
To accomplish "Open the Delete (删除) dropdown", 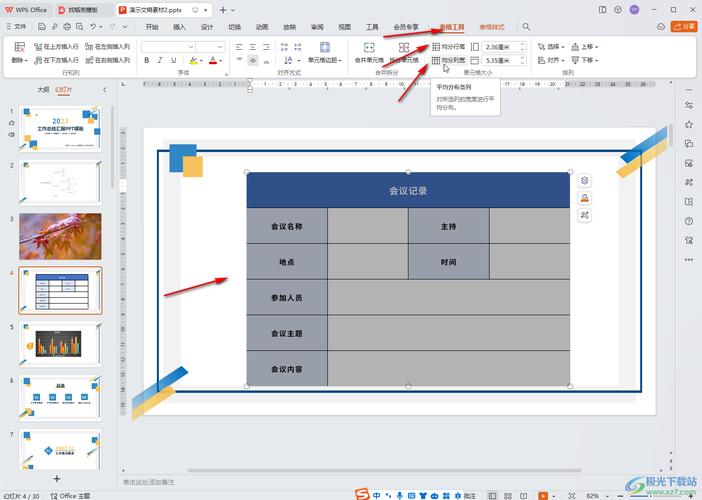I will tap(20, 61).
